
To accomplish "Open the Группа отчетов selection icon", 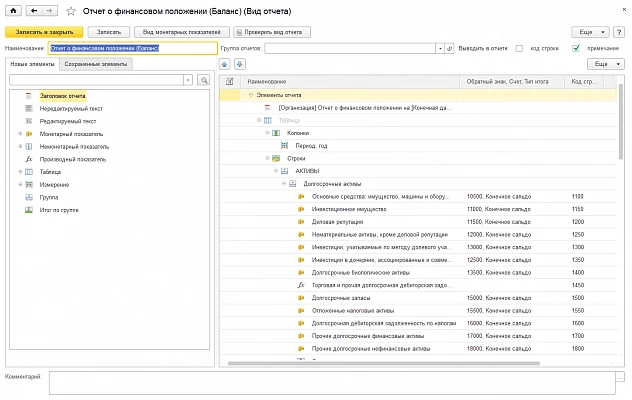I will (x=449, y=48).
